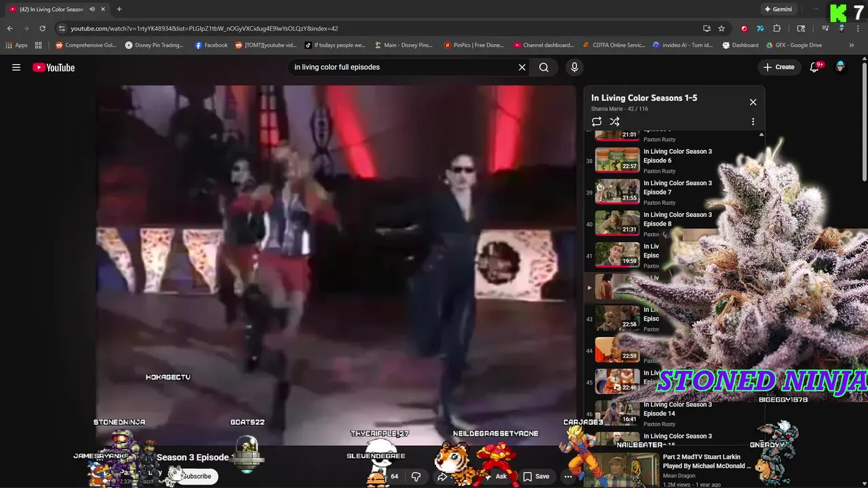View site information icon in address bar
Image resolution: width=868 pixels, height=488 pixels.
coord(62,28)
